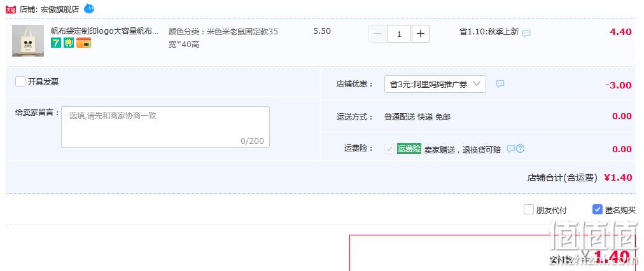Click the green 7-day return badge icon
The height and width of the screenshot is (271, 644).
pos(56,43)
